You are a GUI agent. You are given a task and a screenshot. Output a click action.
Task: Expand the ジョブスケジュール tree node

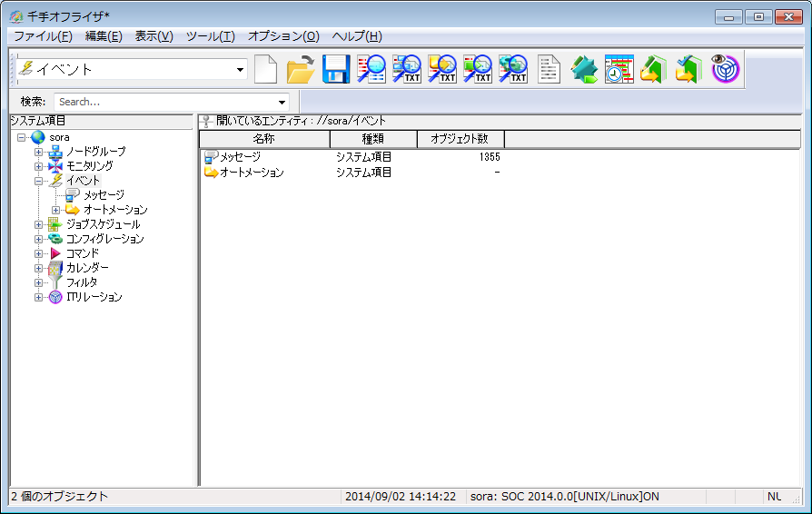(x=38, y=224)
